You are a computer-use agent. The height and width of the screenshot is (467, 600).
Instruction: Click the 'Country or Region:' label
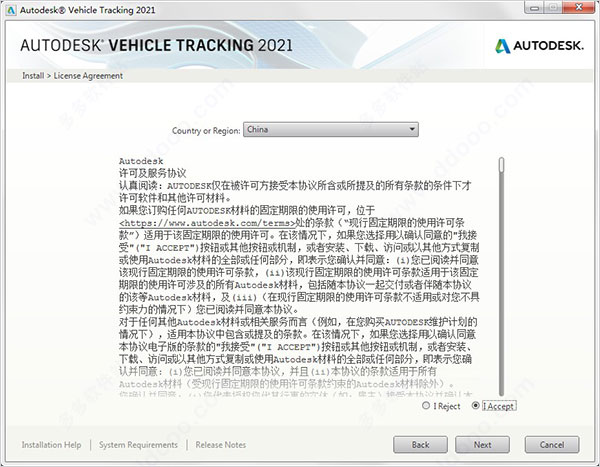[206, 131]
